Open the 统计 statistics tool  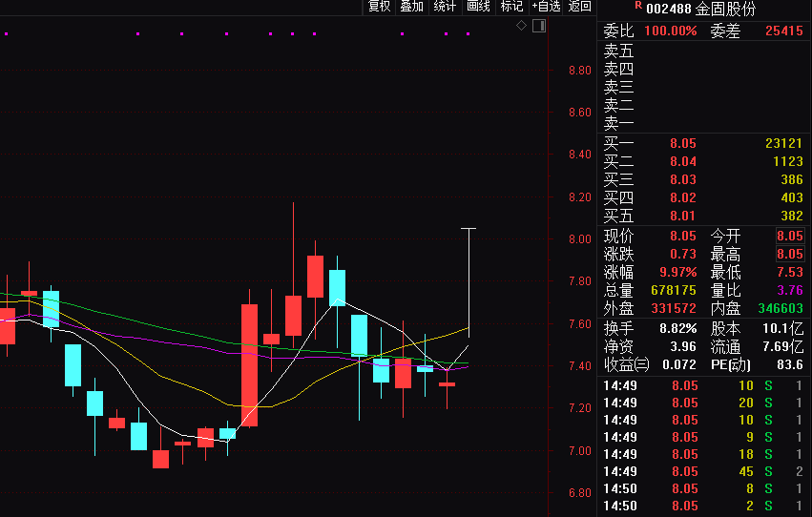point(445,7)
